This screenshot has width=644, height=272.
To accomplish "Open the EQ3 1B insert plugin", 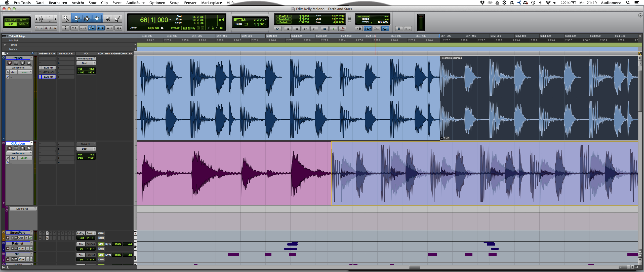I will point(48,77).
